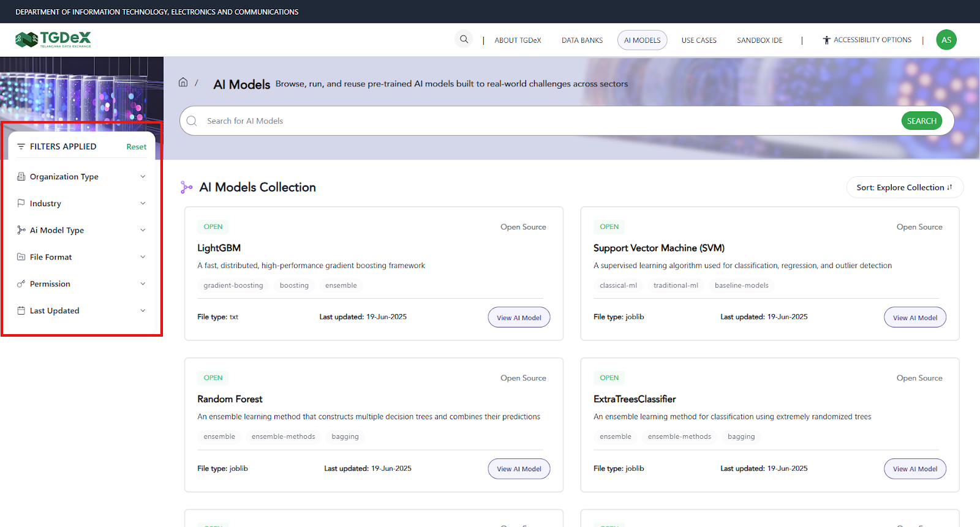
Task: Click the magnifier icon inside AI Models search
Action: click(192, 121)
